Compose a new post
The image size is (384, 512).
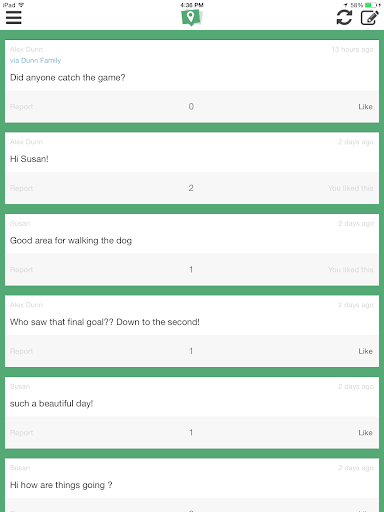pyautogui.click(x=370, y=17)
